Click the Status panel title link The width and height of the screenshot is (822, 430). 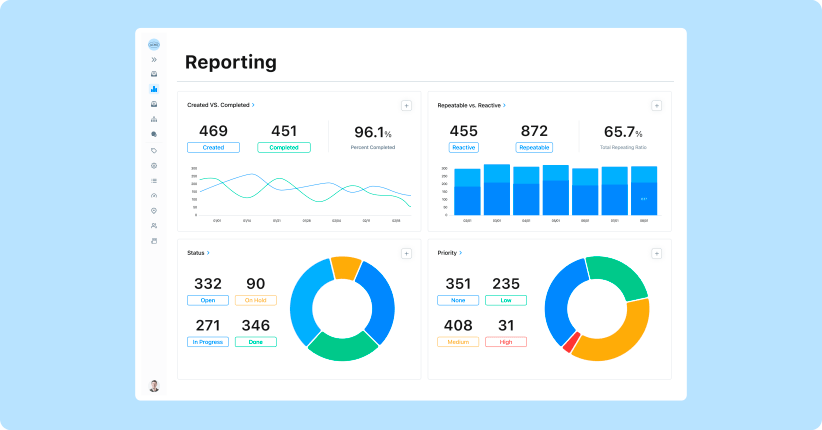(198, 253)
